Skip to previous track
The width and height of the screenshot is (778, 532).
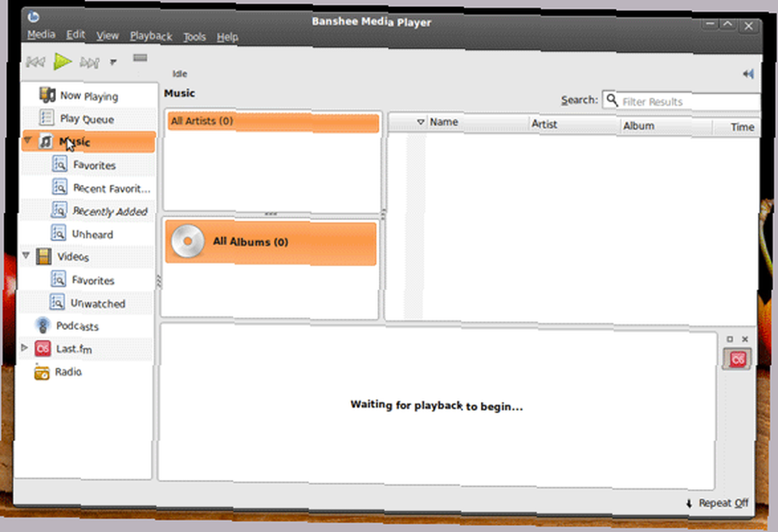(35, 61)
